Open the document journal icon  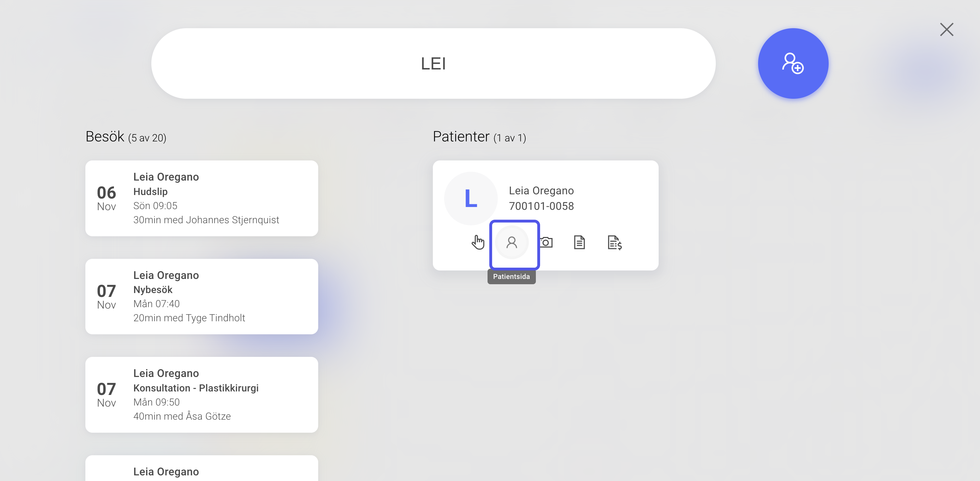click(579, 242)
